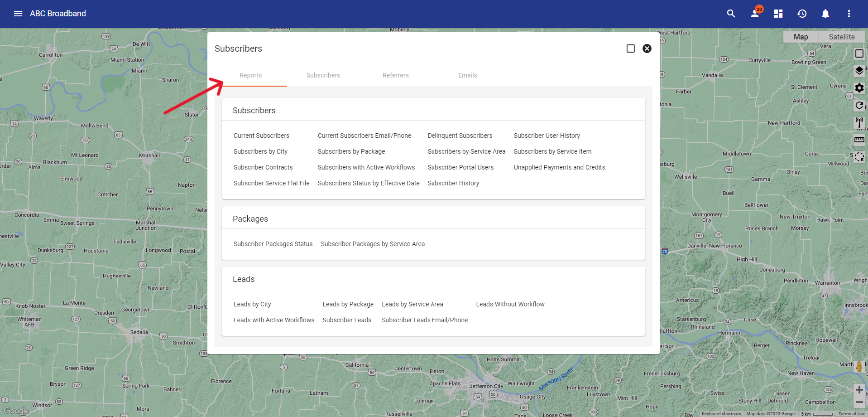Open the history clock icon
The height and width of the screenshot is (417, 868).
click(x=802, y=14)
